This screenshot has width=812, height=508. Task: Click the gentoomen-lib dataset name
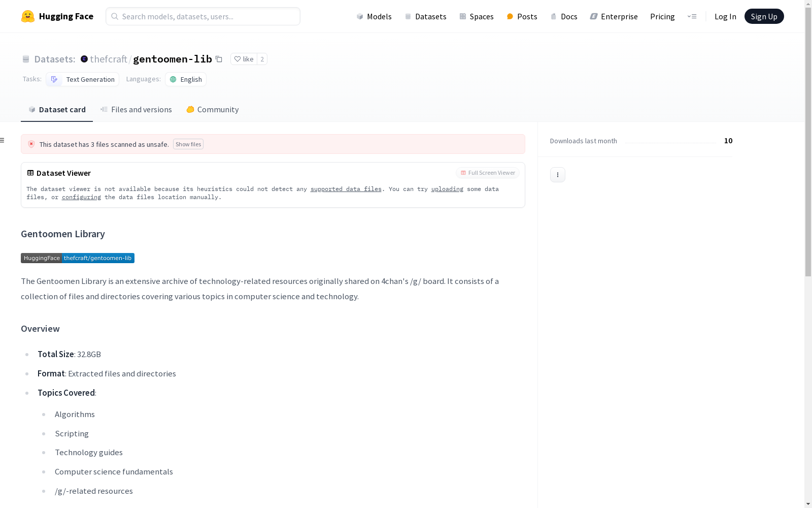[173, 59]
